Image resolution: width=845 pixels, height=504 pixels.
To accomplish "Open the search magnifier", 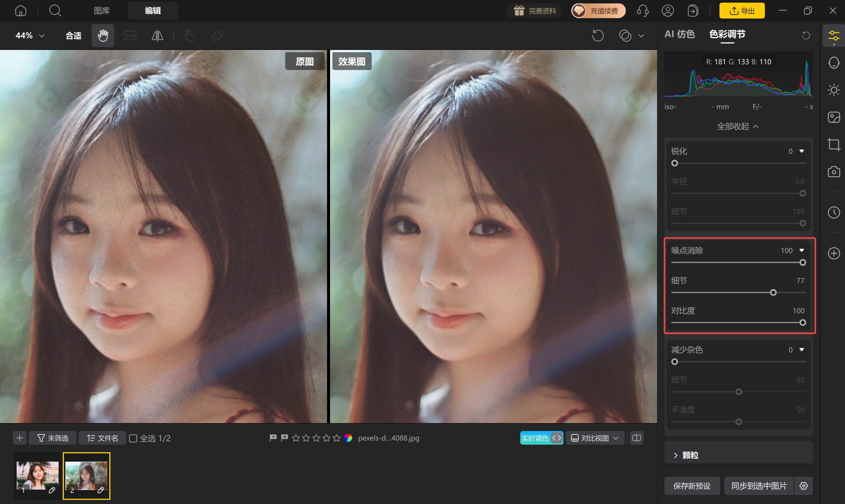I will click(x=55, y=11).
